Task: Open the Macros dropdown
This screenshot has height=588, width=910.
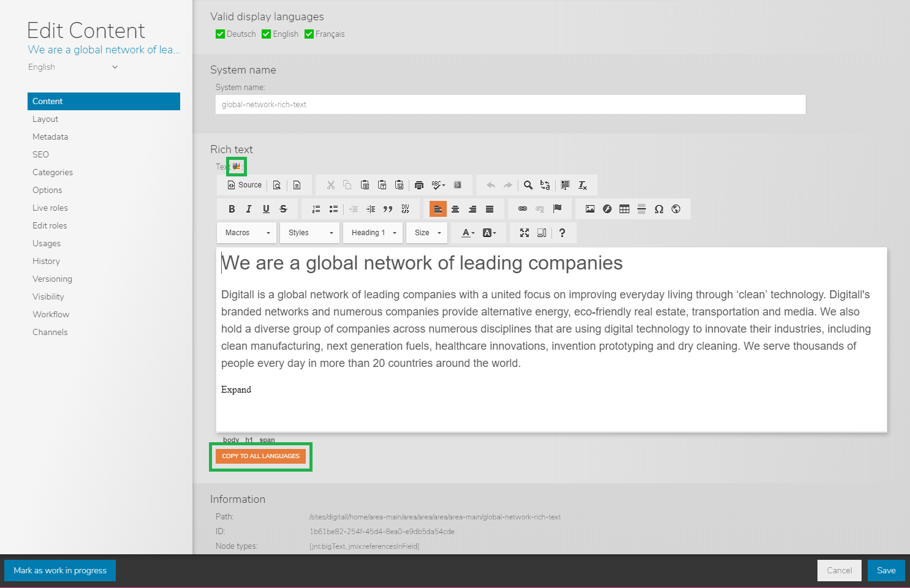Action: point(247,233)
